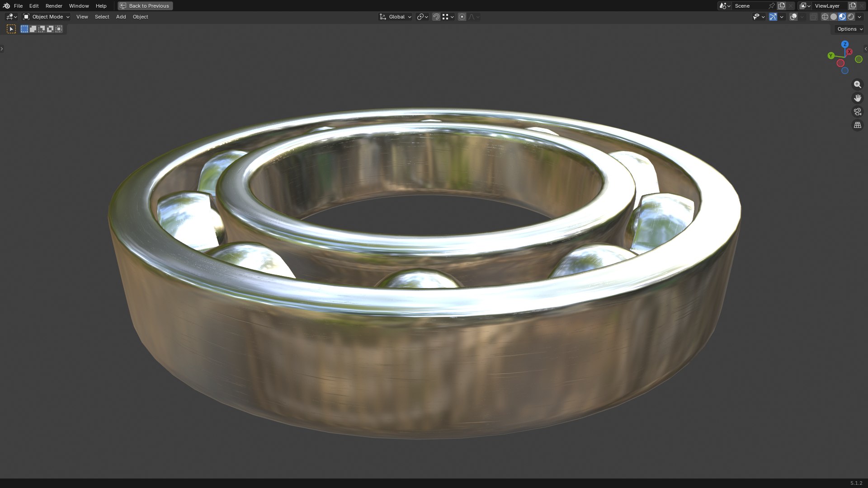Image resolution: width=868 pixels, height=488 pixels.
Task: Click Back to Previous button
Action: click(x=145, y=6)
